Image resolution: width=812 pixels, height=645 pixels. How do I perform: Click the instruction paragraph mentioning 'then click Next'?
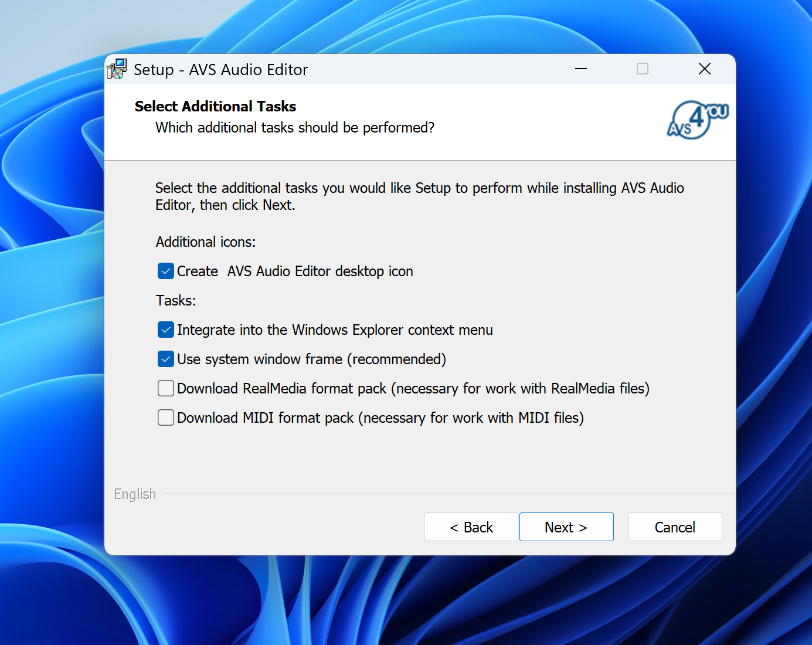tap(419, 196)
